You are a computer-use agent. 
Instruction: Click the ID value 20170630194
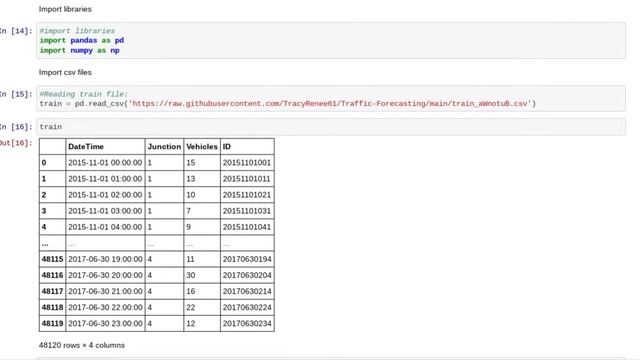point(247,259)
